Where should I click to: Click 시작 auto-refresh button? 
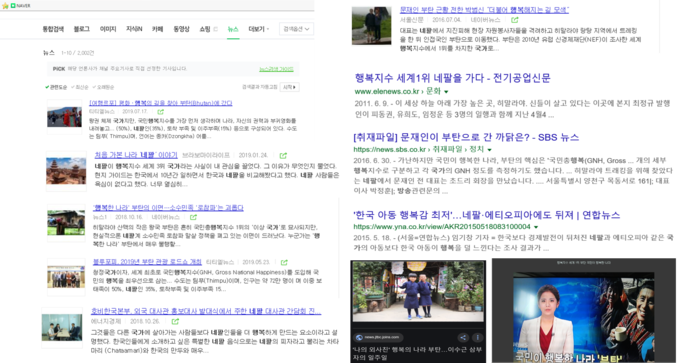[x=289, y=87]
